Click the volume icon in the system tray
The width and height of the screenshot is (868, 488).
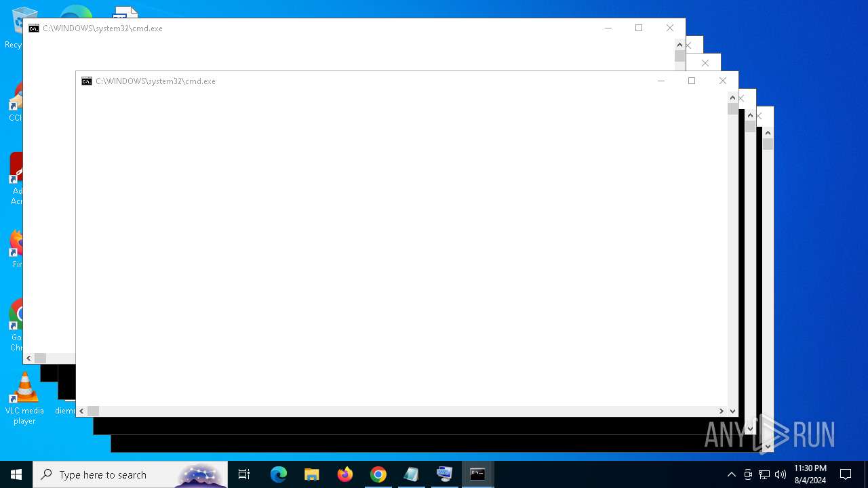tap(781, 474)
